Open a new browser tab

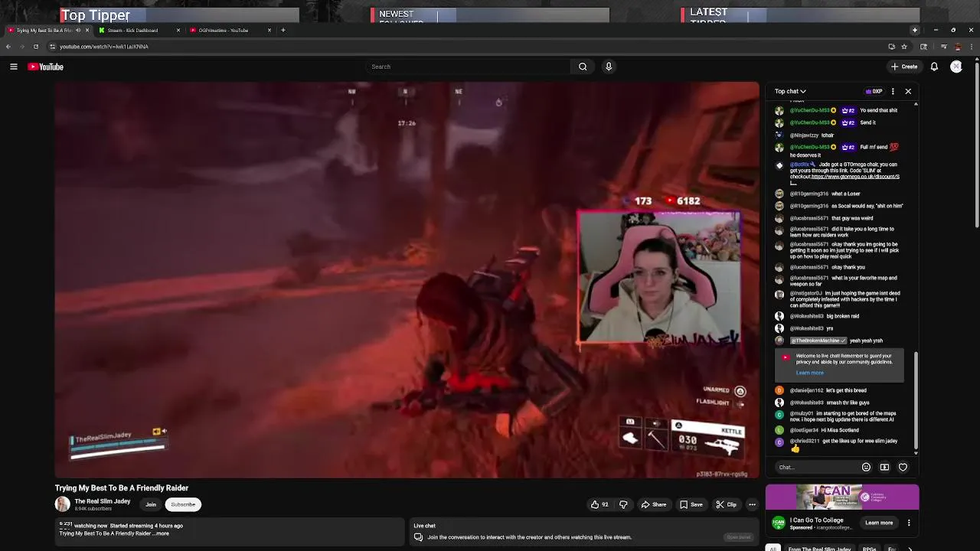coord(283,31)
